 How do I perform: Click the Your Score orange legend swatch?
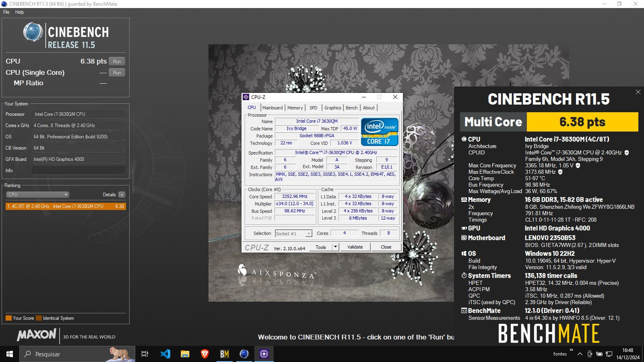(8, 318)
